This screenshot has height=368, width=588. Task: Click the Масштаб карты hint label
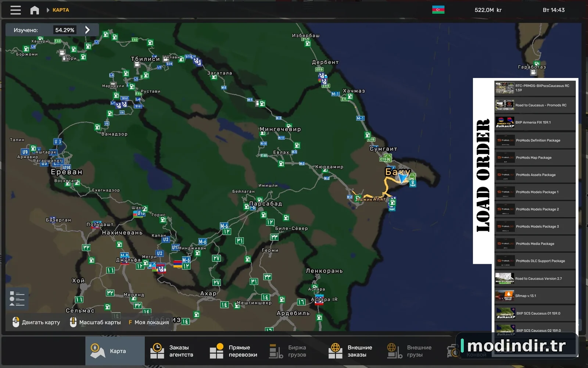coord(100,322)
